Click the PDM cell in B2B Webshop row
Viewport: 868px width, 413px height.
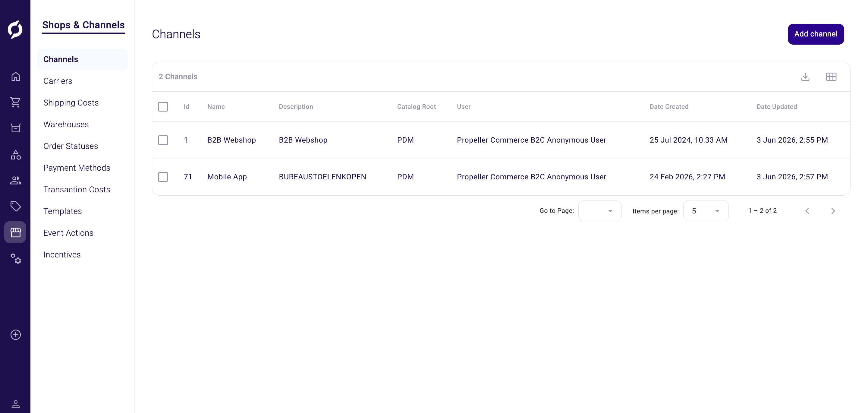pyautogui.click(x=405, y=140)
